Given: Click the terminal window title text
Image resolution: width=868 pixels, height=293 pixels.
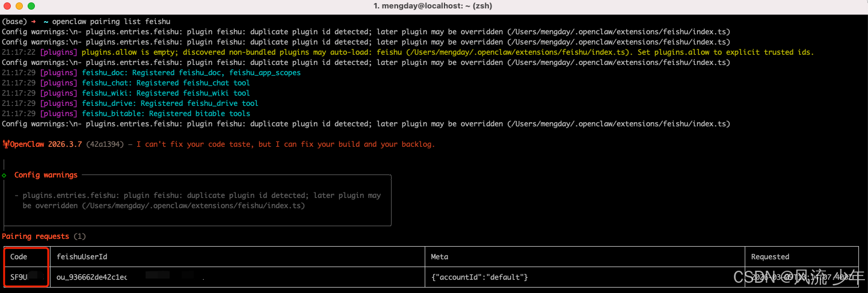Looking at the screenshot, I should (x=434, y=6).
